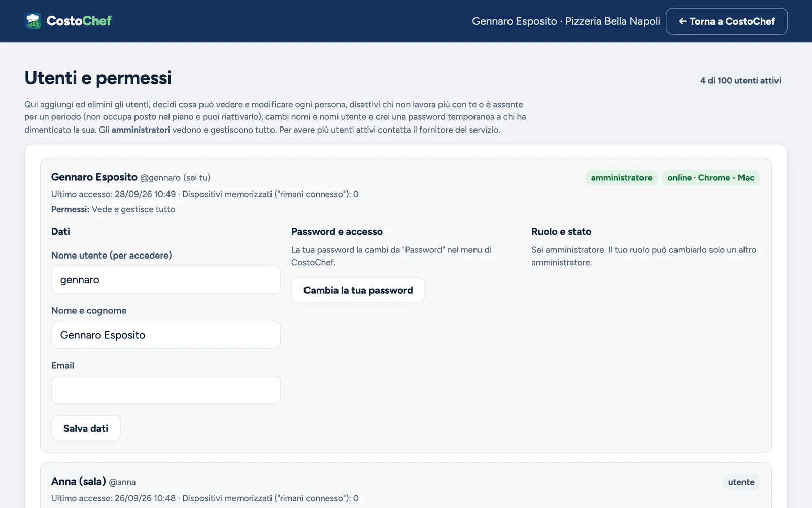Click the @anna username handle
Image resolution: width=812 pixels, height=508 pixels.
pos(122,482)
